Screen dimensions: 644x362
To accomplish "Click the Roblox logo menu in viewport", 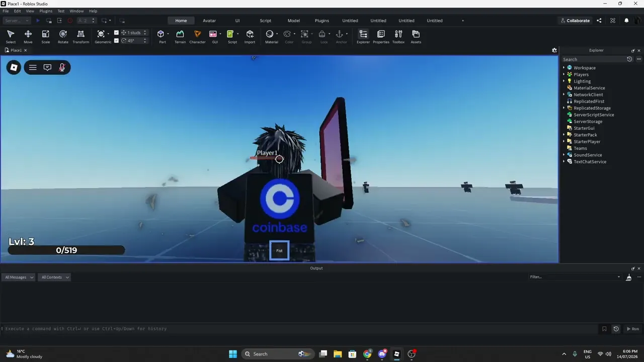I will pyautogui.click(x=14, y=67).
